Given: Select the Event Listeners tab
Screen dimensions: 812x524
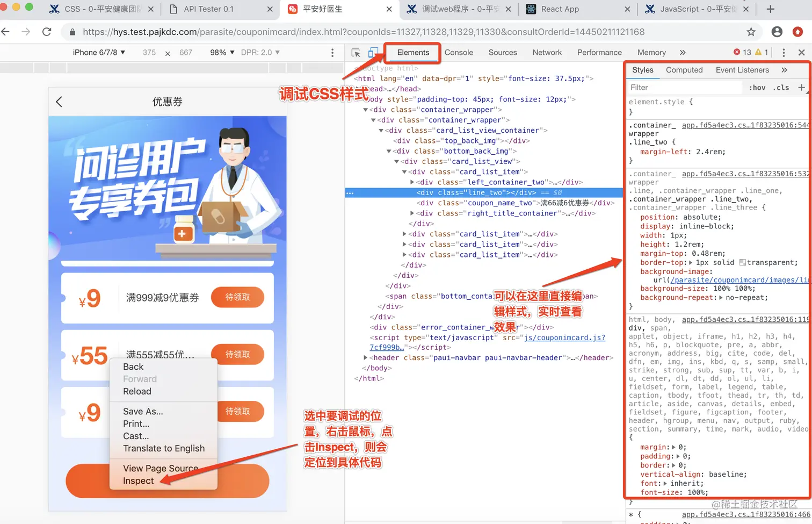Looking at the screenshot, I should (742, 70).
